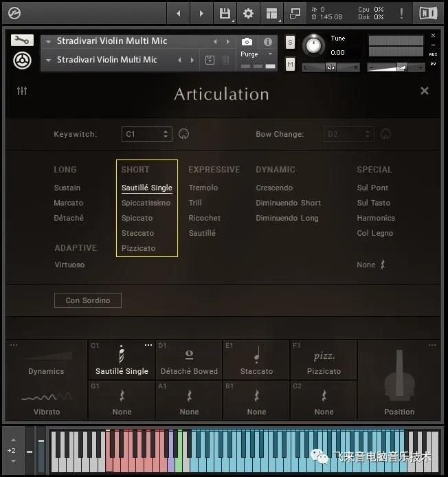
Task: Delete snapshot with the trash icon
Action: click(225, 60)
